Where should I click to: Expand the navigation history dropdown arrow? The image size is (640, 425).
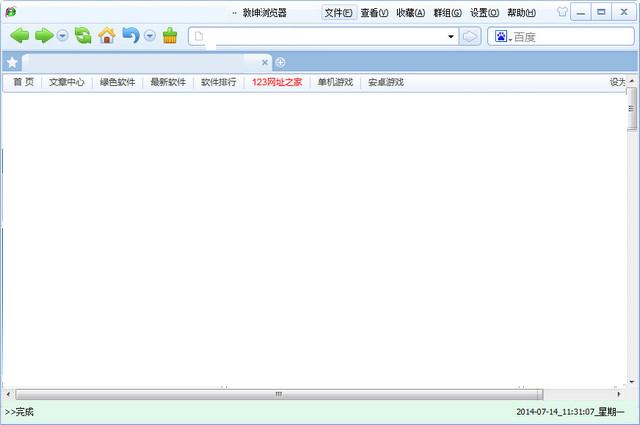(62, 36)
